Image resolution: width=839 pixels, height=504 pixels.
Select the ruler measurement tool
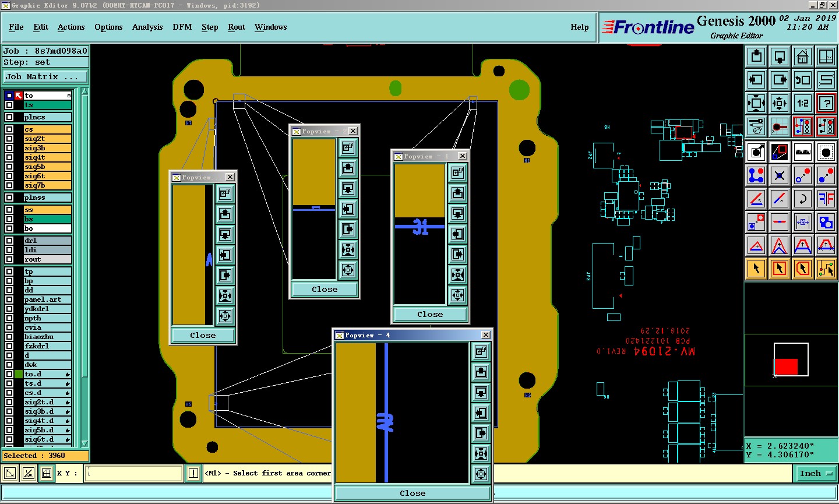(x=803, y=152)
